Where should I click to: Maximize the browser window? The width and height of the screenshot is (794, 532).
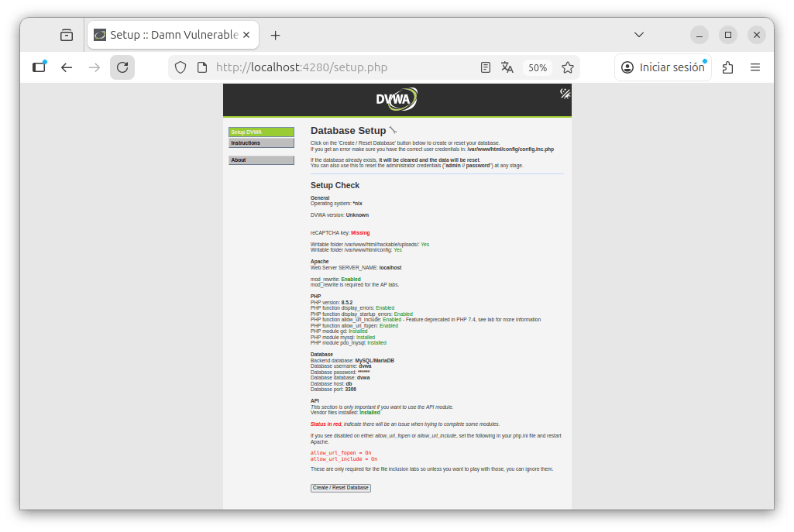point(728,35)
